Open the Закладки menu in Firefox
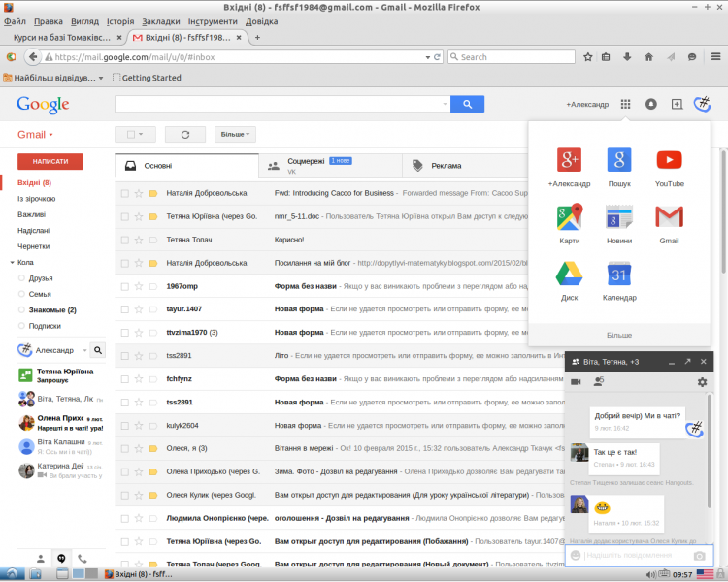Screen dimensions: 728x582 click(x=159, y=20)
